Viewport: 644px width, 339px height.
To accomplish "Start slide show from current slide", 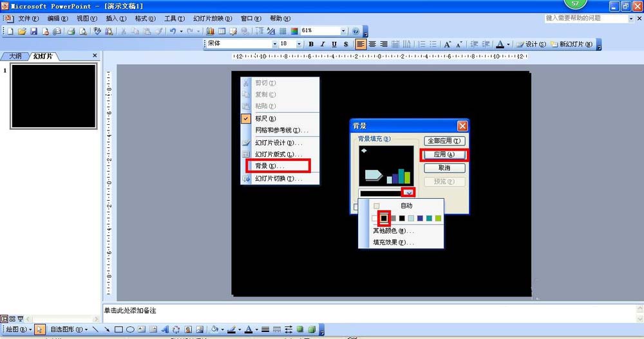I will tap(20, 319).
